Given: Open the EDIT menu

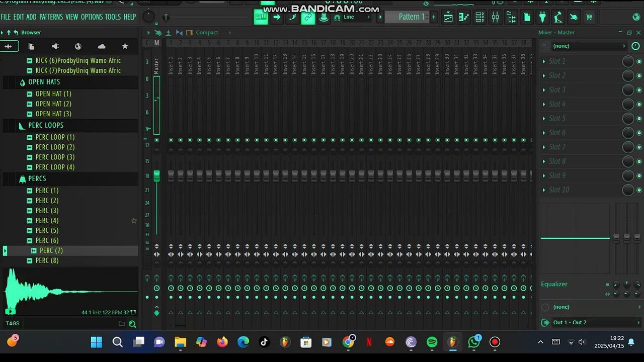Looking at the screenshot, I should (19, 17).
